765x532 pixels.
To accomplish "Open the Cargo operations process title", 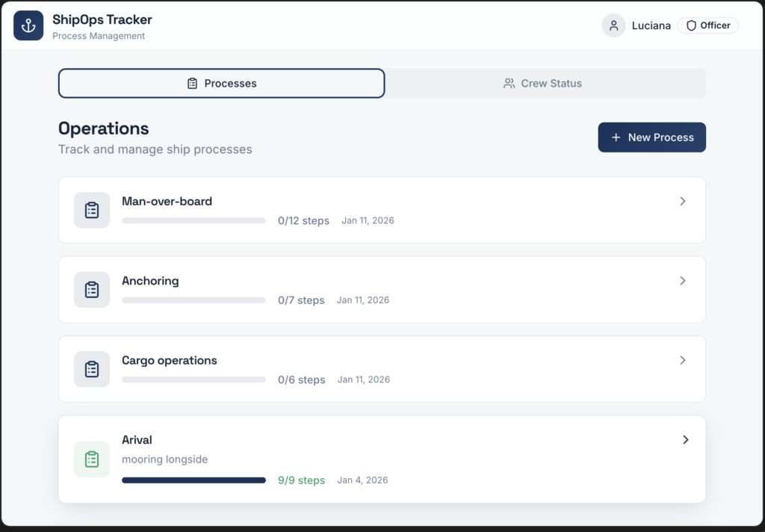I will (x=170, y=360).
